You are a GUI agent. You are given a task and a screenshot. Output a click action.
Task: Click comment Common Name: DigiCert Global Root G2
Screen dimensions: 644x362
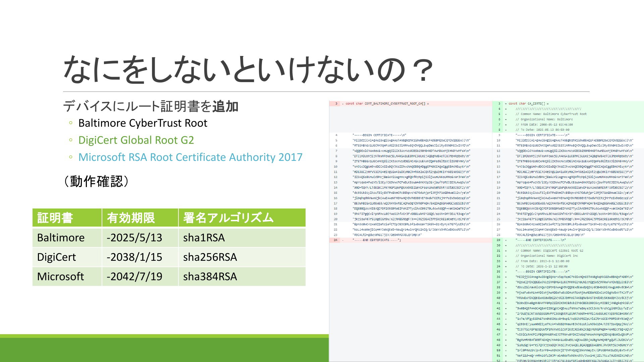(549, 251)
